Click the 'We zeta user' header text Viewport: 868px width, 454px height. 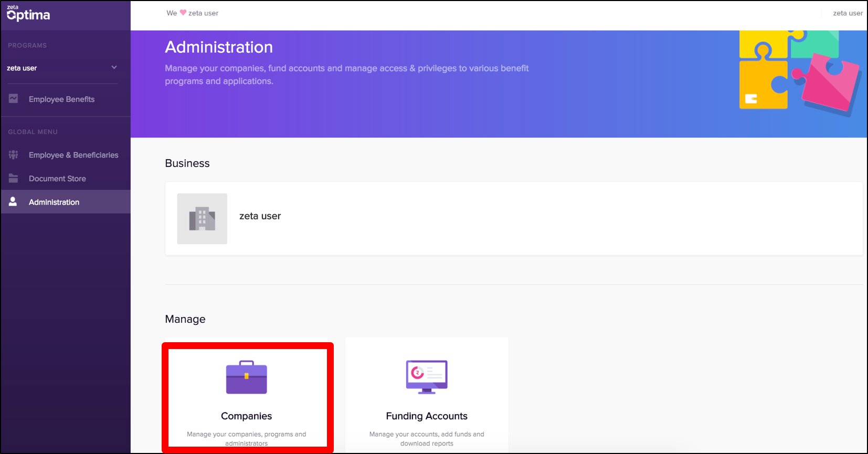pyautogui.click(x=192, y=13)
